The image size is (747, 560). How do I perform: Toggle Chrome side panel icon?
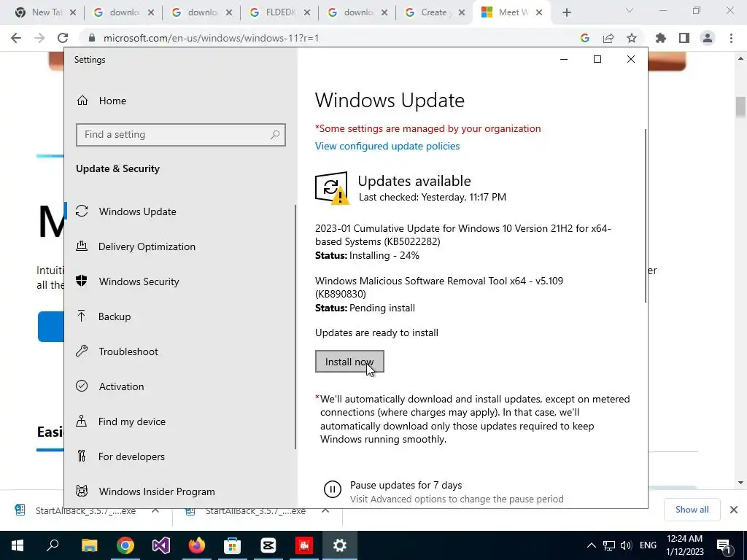(x=684, y=38)
